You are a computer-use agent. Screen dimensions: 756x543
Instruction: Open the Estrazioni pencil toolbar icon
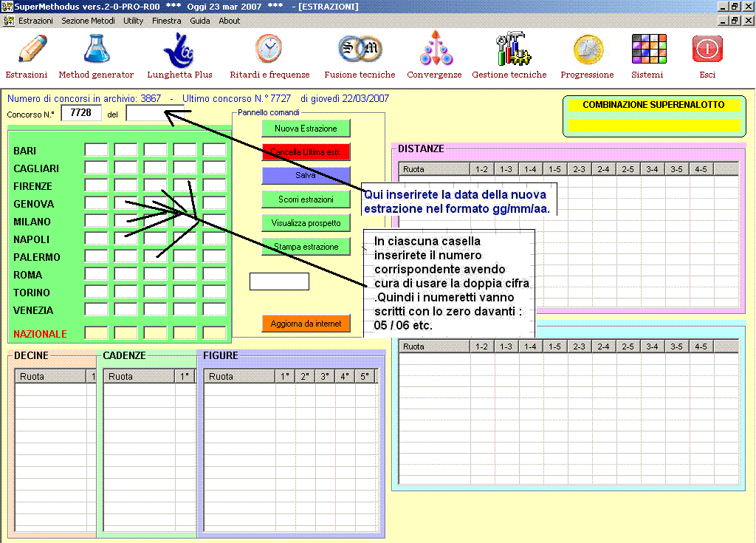tap(32, 49)
